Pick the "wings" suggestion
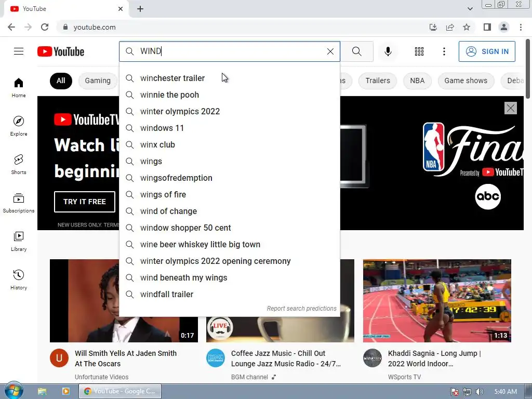The width and height of the screenshot is (532, 399). click(230, 161)
